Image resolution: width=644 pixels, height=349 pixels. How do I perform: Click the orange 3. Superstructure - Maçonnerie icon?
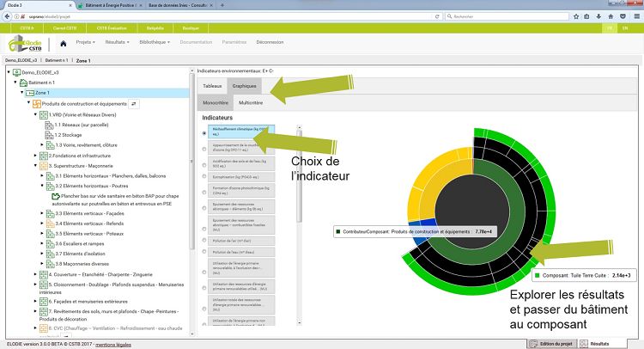tap(44, 166)
